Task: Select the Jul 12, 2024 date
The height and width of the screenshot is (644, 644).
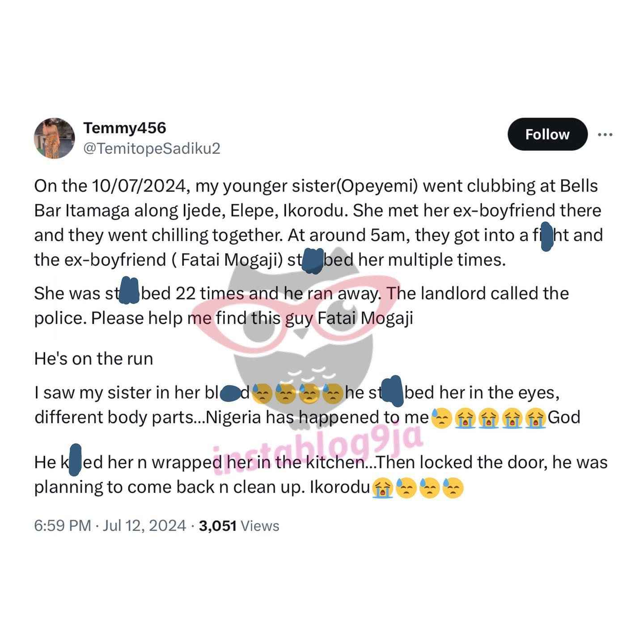Action: pos(144,525)
